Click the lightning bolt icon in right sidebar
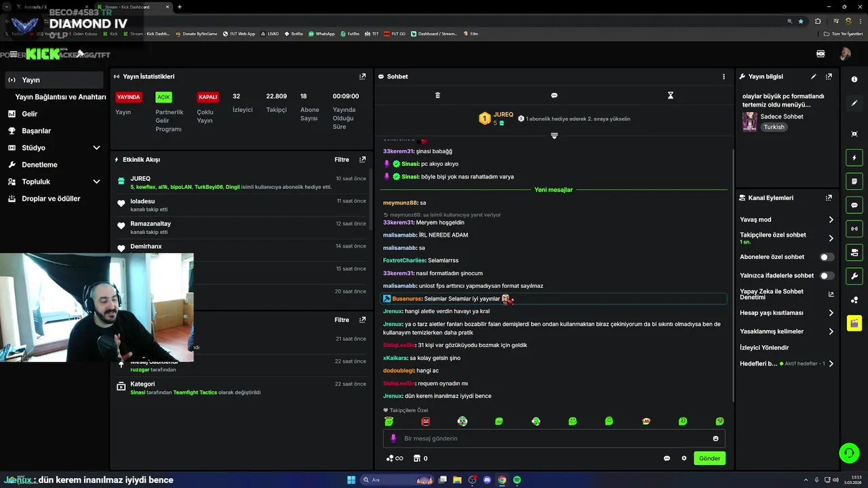The width and height of the screenshot is (868, 488). point(854,158)
